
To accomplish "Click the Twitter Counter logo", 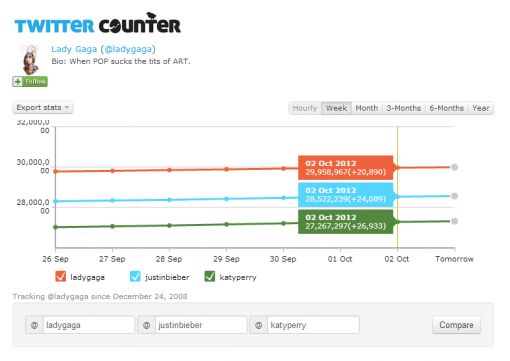I will 98,23.
